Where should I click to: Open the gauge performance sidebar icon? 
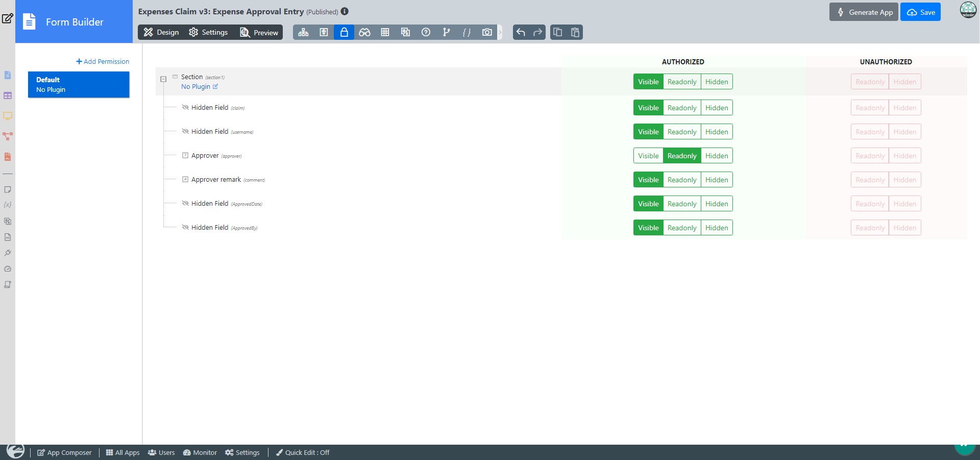(x=8, y=269)
